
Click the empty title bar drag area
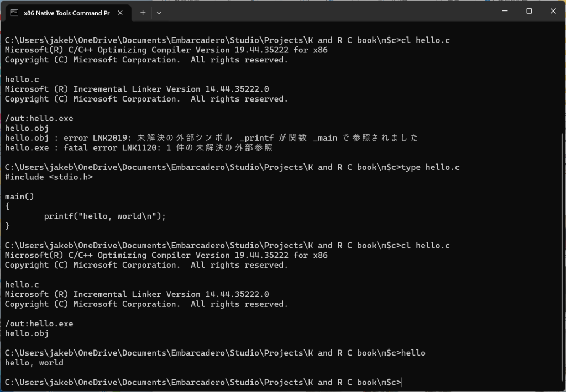tap(332, 12)
